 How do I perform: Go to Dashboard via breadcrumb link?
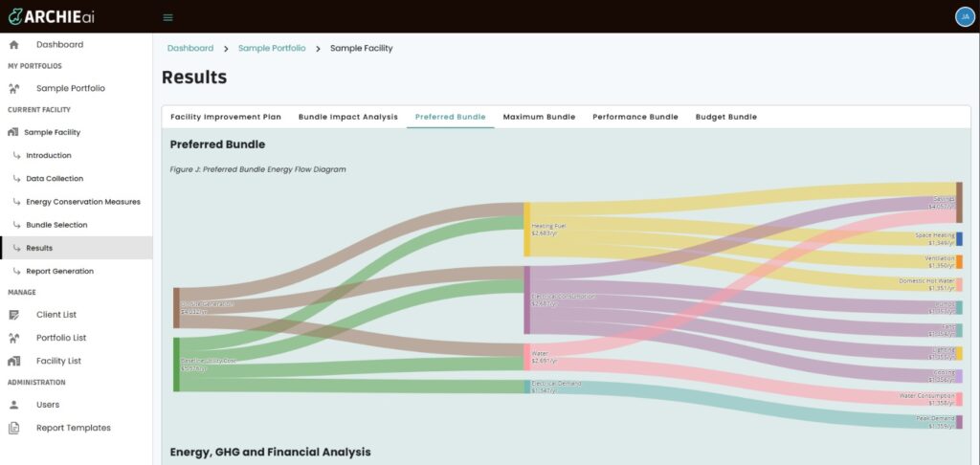pyautogui.click(x=190, y=48)
